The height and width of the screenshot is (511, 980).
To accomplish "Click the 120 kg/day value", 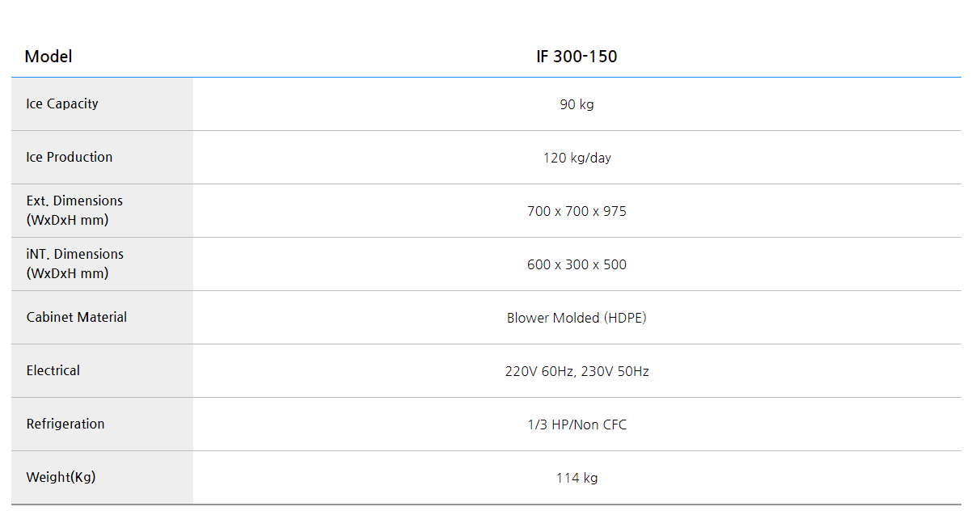I will 577,158.
